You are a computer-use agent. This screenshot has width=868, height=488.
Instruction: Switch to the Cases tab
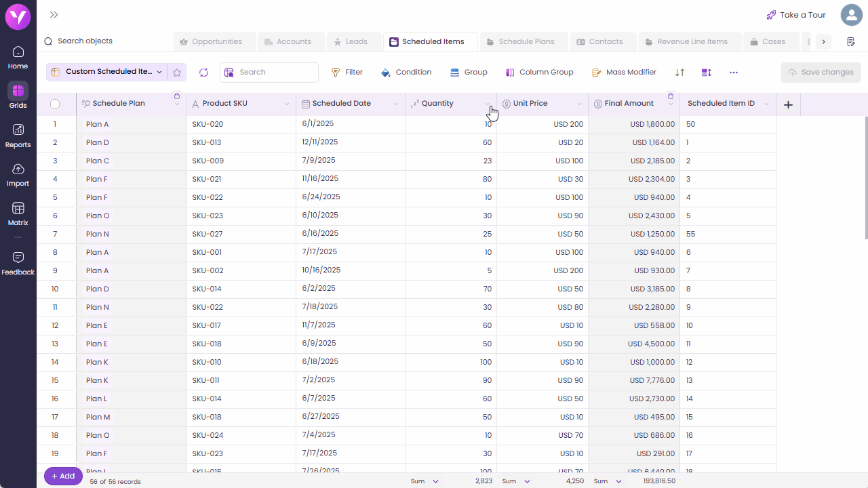[771, 42]
